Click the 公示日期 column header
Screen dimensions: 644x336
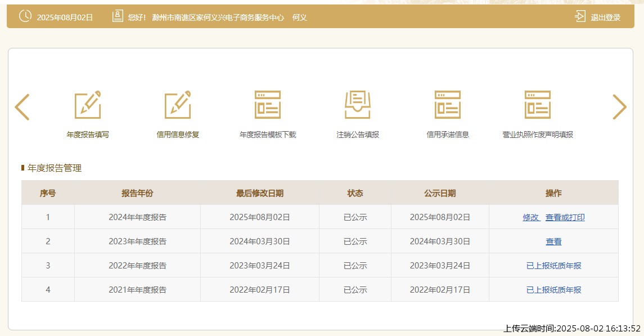point(440,193)
